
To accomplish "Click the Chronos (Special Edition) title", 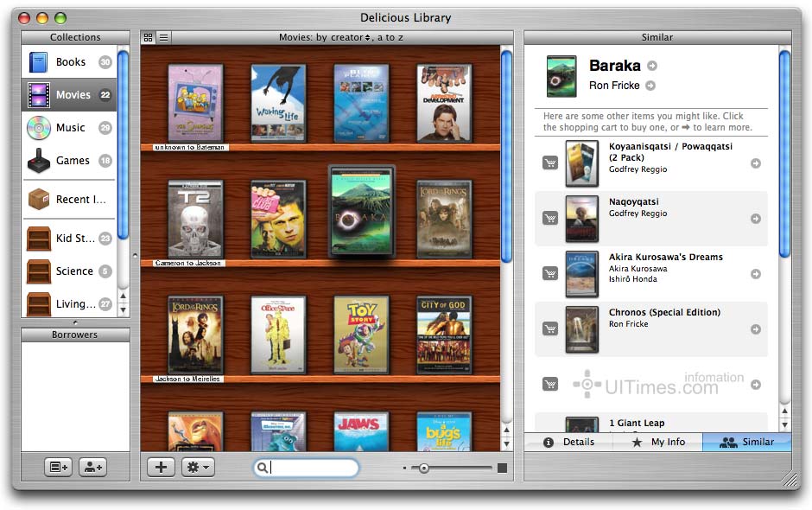I will [x=665, y=313].
